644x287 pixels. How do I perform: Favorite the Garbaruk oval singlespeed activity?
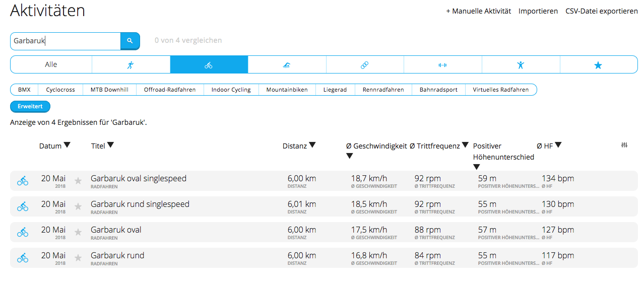78,181
